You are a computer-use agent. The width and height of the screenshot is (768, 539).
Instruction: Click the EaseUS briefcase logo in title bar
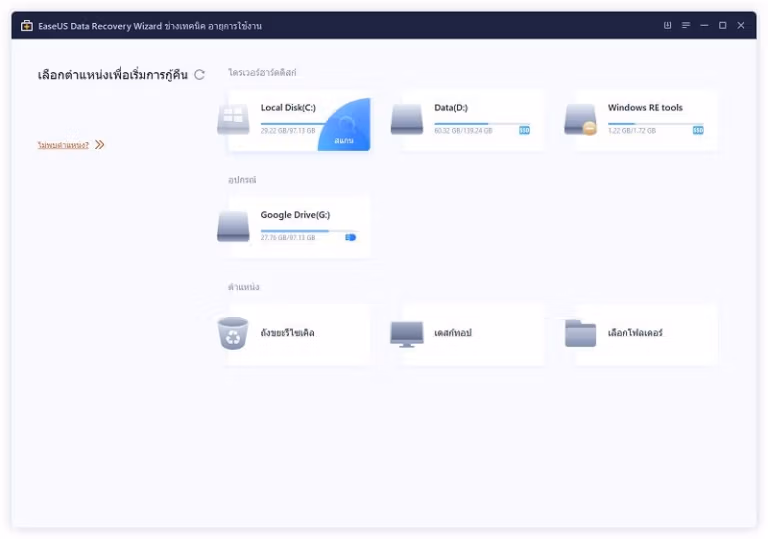pos(26,25)
